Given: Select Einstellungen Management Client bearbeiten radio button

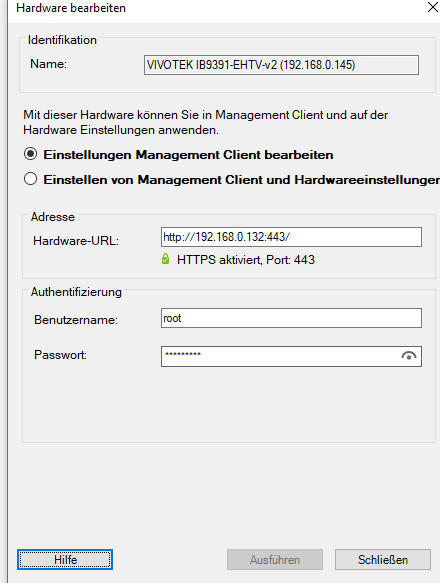Looking at the screenshot, I should [30, 154].
